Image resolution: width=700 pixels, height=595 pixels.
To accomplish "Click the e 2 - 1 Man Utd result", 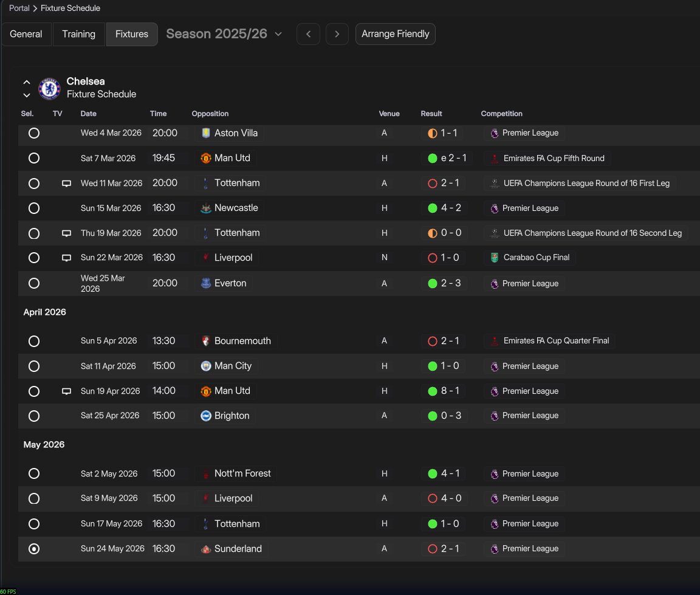I will tap(453, 158).
